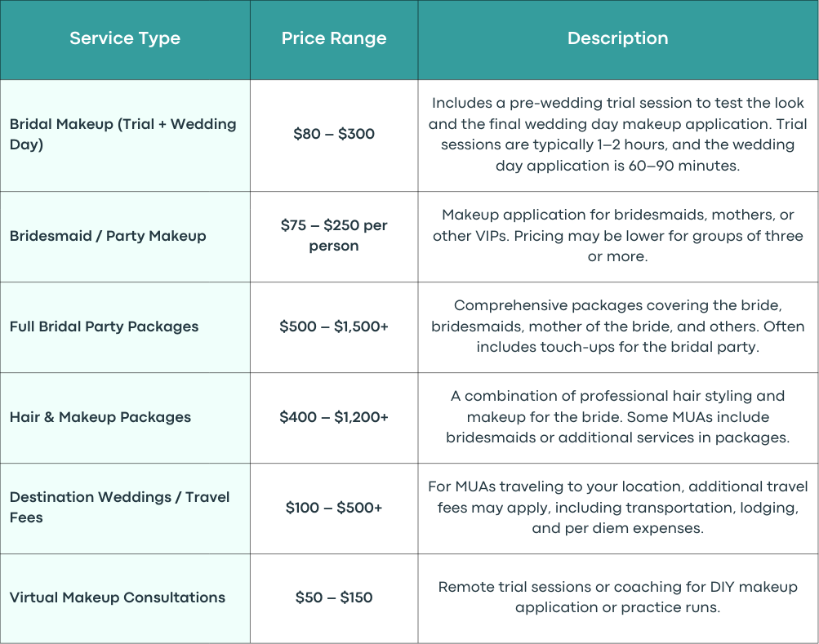Select the Bridal Makeup (Trial + Wedding Day) cell
This screenshot has width=819, height=644.
click(x=125, y=135)
